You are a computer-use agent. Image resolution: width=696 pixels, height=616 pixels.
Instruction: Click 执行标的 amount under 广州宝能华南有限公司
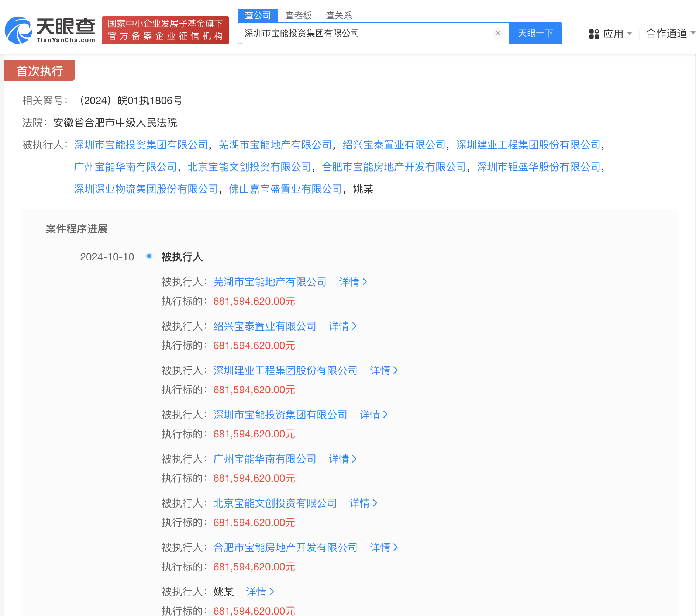pyautogui.click(x=254, y=478)
